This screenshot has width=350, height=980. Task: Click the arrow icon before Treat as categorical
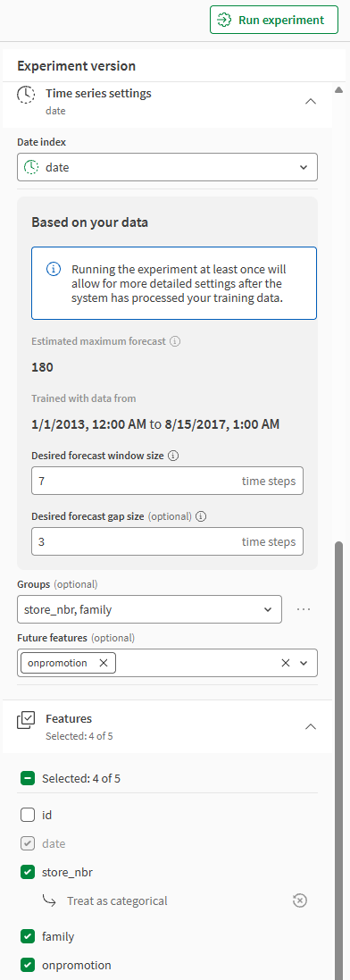[49, 900]
